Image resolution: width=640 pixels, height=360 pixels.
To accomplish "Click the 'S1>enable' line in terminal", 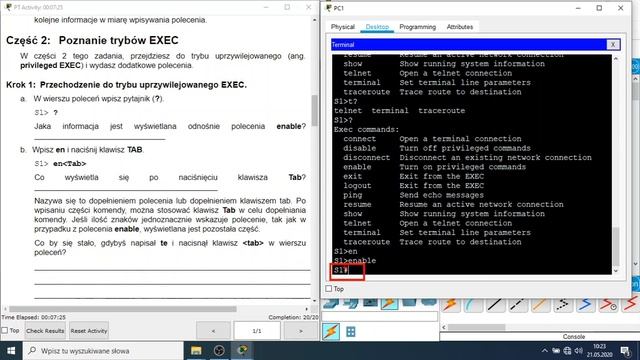I will click(x=355, y=260).
